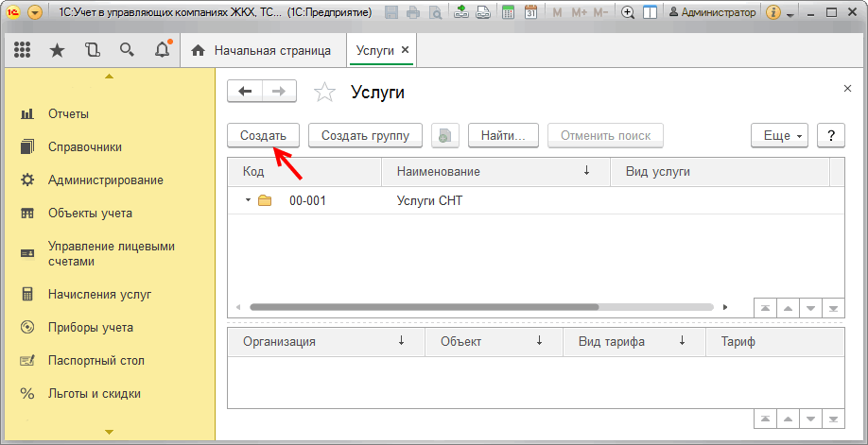Viewport: 868px width, 445px height.
Task: Click the printer icon in title bar
Action: (413, 12)
